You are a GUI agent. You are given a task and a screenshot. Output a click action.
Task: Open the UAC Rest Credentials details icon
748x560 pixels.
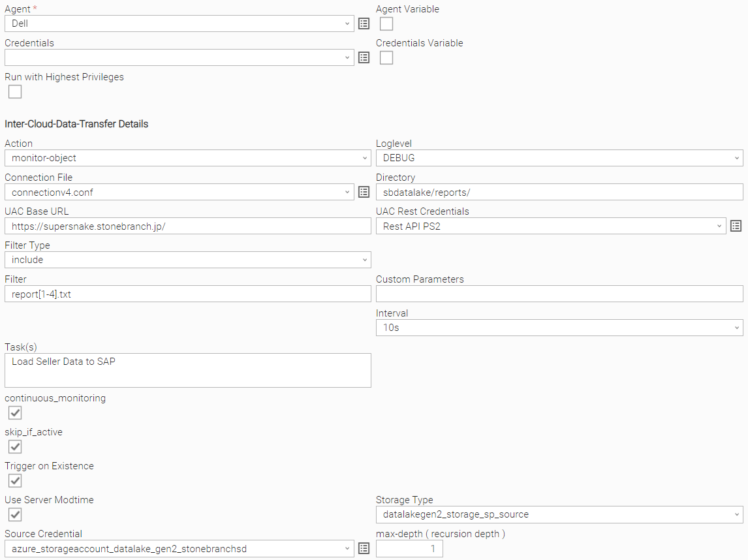tap(736, 226)
